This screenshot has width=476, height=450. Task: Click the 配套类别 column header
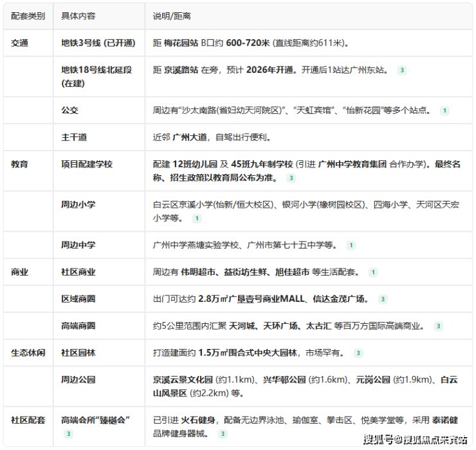pyautogui.click(x=28, y=15)
